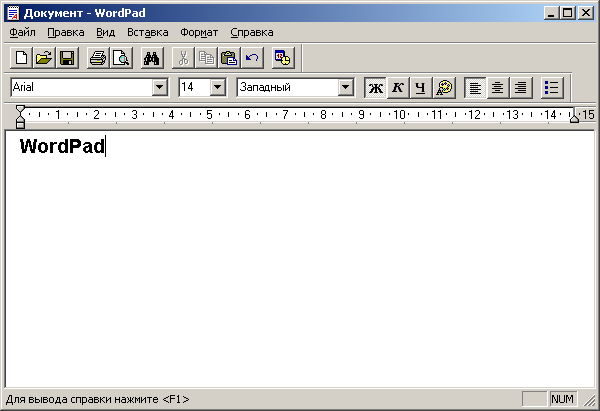Click into the font size field showing 14

tap(195, 87)
